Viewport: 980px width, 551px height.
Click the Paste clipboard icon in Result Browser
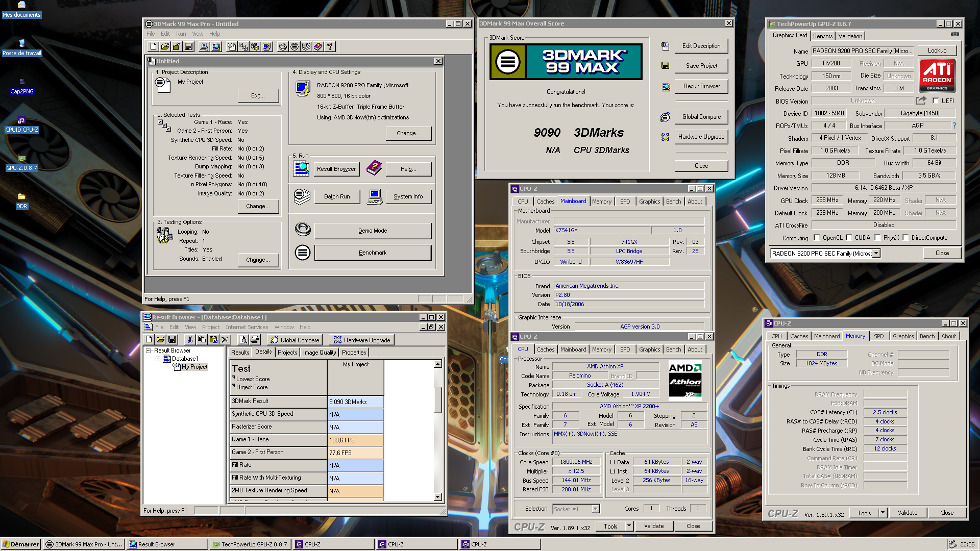[213, 339]
